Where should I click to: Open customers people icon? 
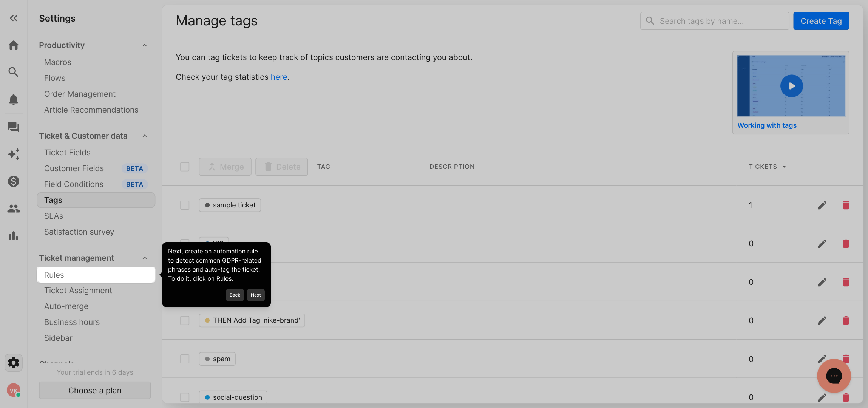click(14, 209)
